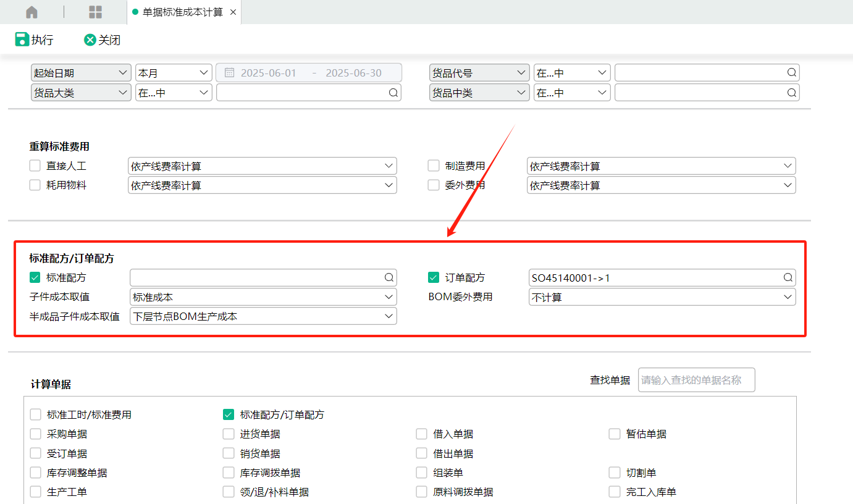Open the 本月 period dropdown

coord(174,73)
